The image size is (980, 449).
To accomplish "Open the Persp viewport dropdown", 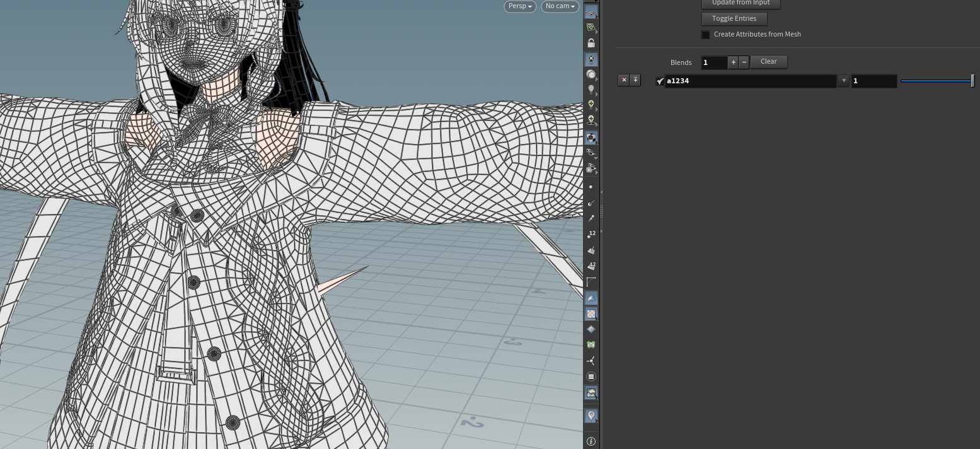I will 520,6.
